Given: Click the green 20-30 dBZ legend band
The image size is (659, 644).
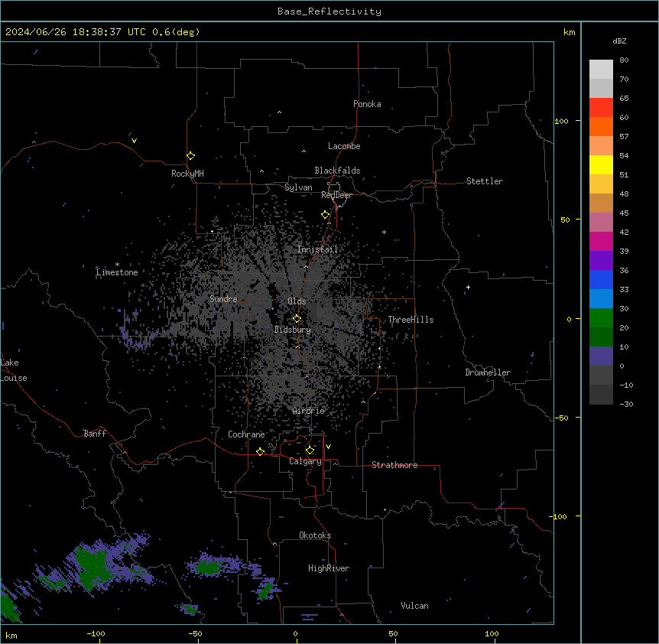Looking at the screenshot, I should [x=601, y=318].
